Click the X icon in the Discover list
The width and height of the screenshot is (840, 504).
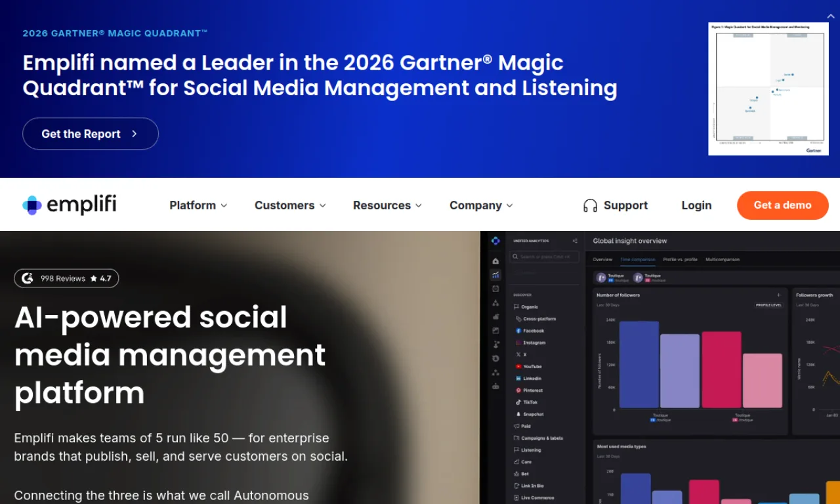point(518,354)
